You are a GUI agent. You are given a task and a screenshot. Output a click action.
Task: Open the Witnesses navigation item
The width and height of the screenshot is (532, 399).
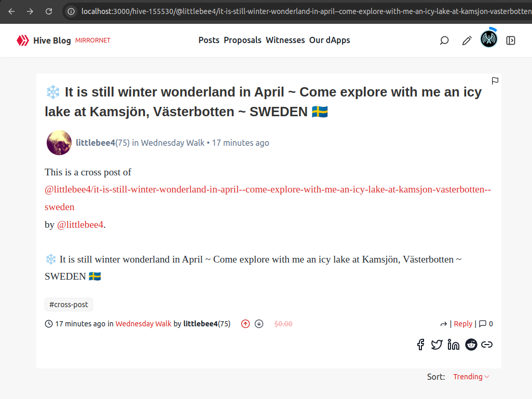coord(285,40)
